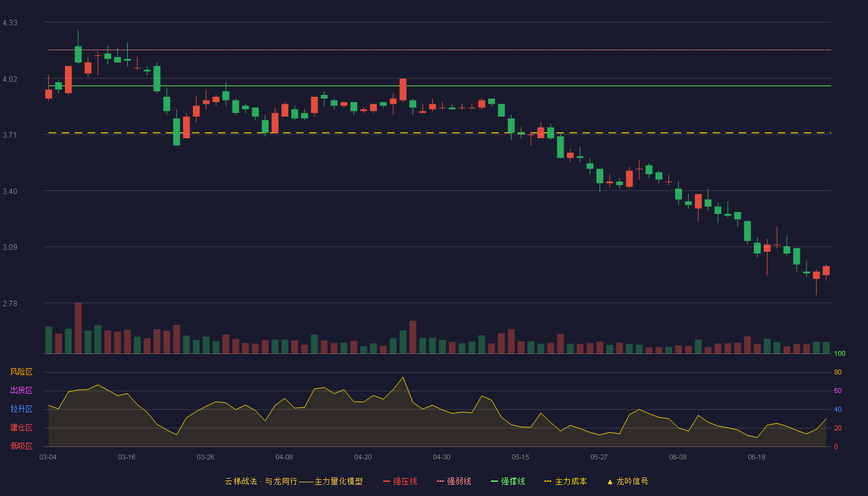
Task: Click the green 100 indicator axis value
Action: click(840, 354)
